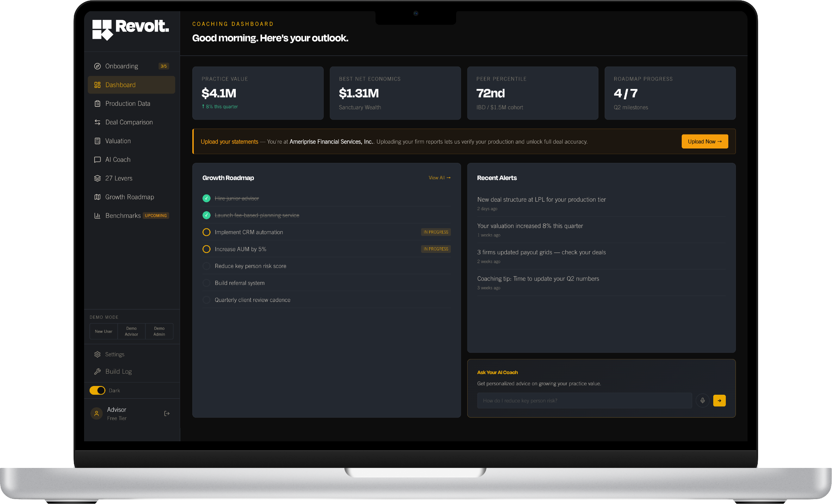
Task: Open alert about LPL deal structure
Action: coord(601,203)
